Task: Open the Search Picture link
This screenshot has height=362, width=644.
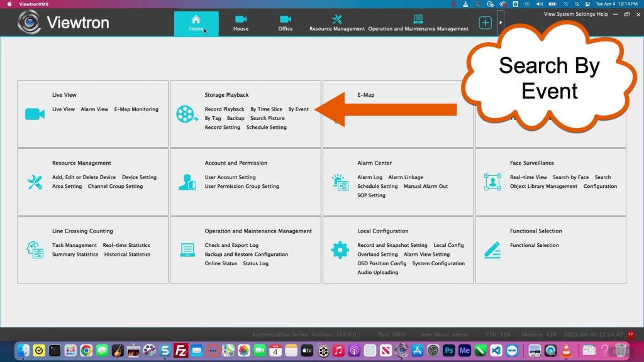Action: click(x=267, y=118)
